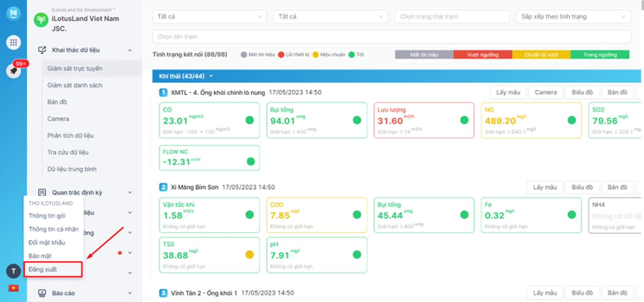
Task: Click the grey Mất tín hiệu legend block
Action: [424, 55]
